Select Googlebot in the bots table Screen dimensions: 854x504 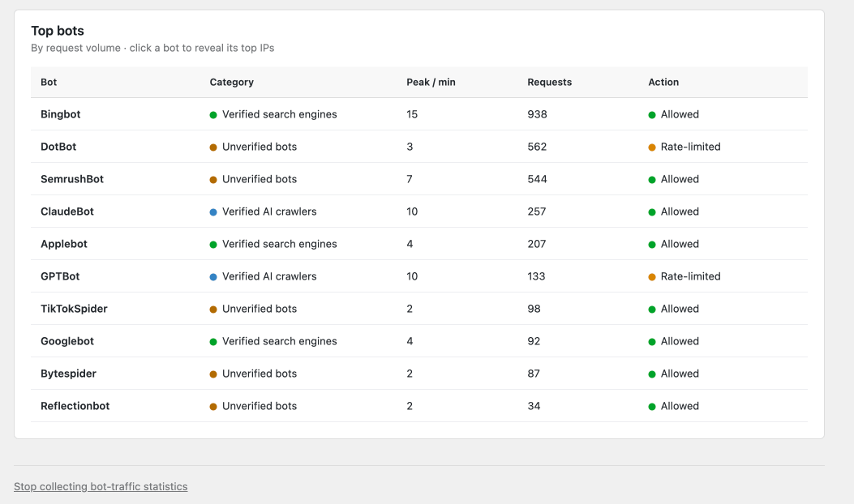point(67,341)
